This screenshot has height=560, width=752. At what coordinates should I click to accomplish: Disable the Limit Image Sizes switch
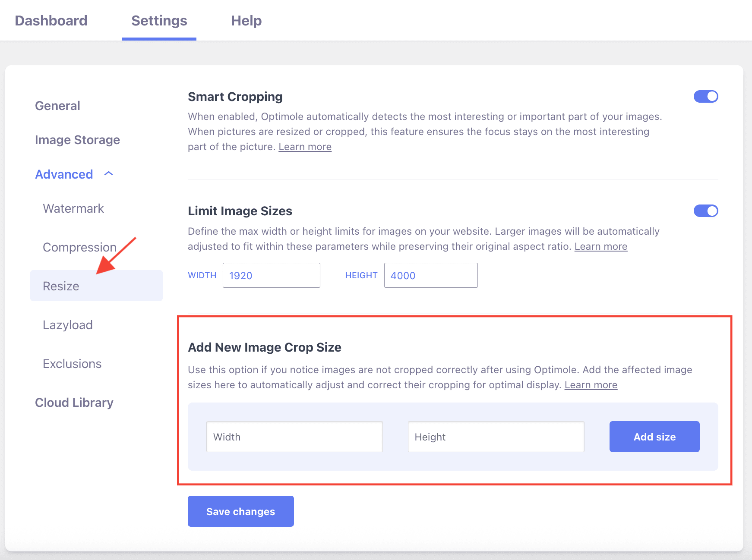pyautogui.click(x=705, y=211)
